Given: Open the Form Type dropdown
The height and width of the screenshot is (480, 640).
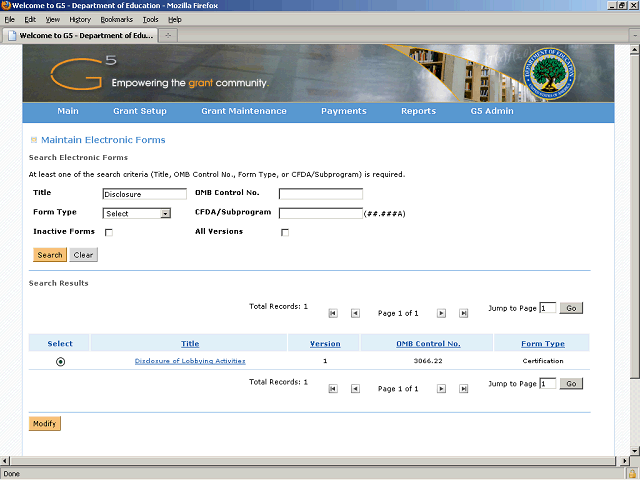Looking at the screenshot, I should coord(136,213).
